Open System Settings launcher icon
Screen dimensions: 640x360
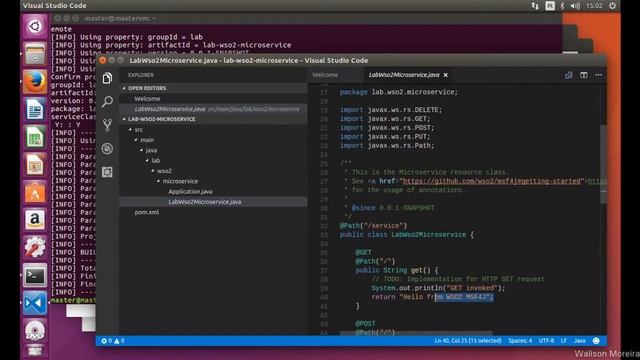(35, 247)
